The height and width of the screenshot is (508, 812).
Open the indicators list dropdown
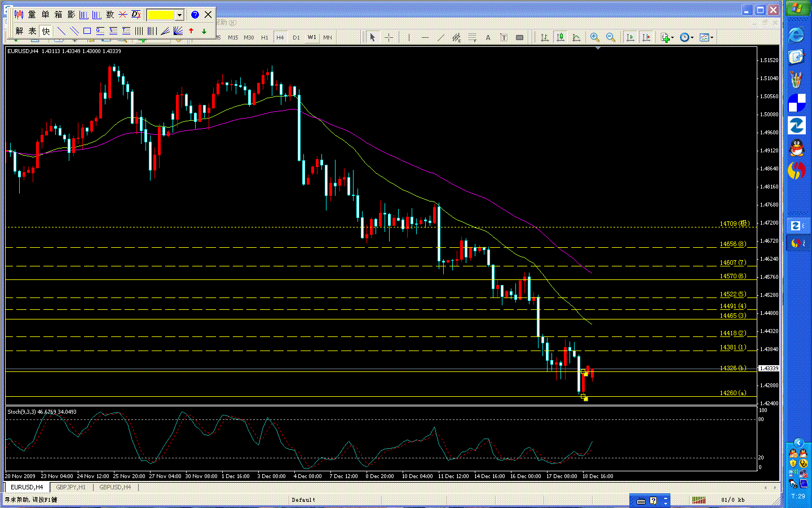(667, 37)
